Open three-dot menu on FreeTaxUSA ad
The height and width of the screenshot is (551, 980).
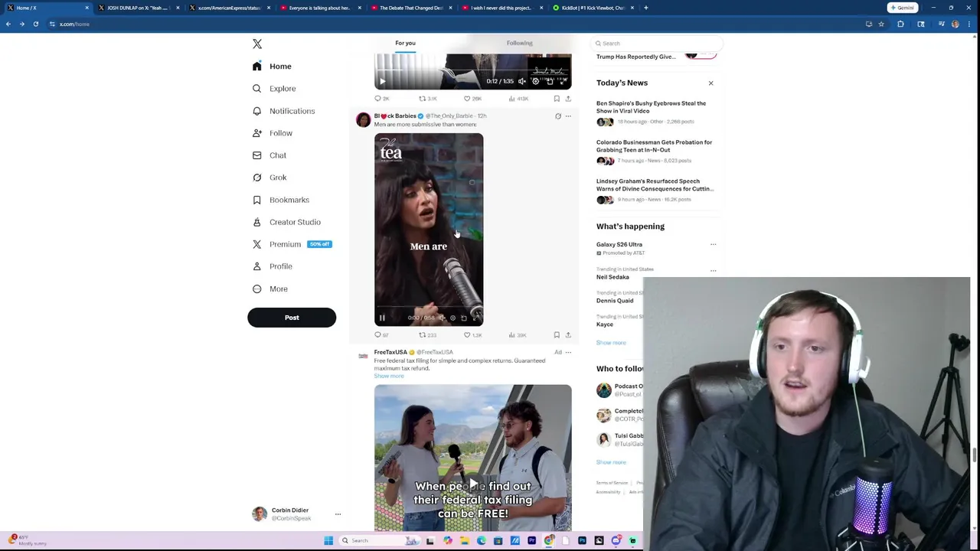(568, 353)
